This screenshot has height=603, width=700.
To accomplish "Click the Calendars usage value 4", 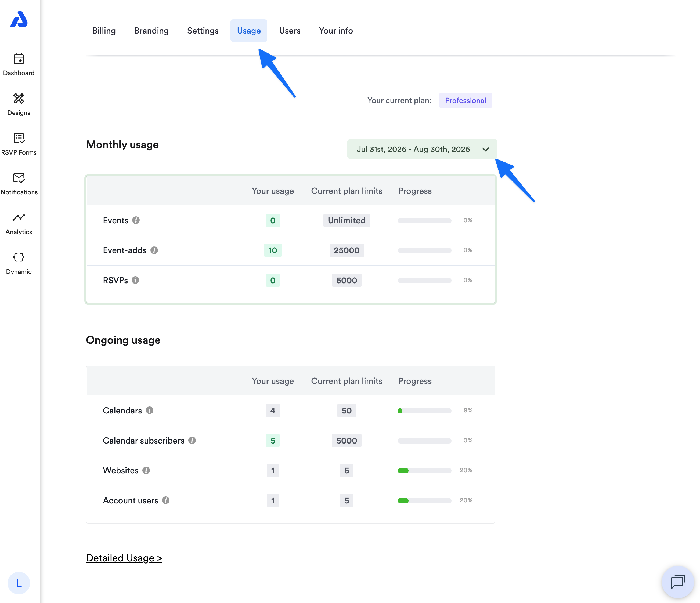I will [273, 411].
